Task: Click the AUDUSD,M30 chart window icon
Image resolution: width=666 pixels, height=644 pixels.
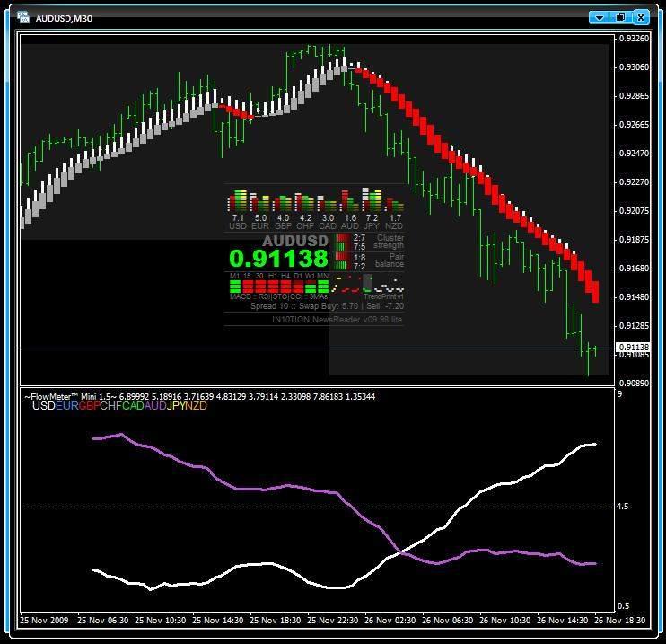Action: (x=23, y=17)
